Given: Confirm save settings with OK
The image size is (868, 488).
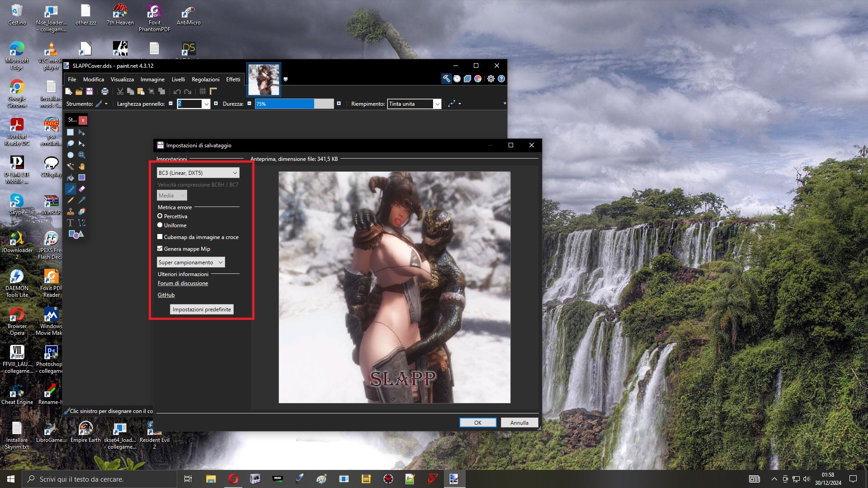Looking at the screenshot, I should click(478, 422).
